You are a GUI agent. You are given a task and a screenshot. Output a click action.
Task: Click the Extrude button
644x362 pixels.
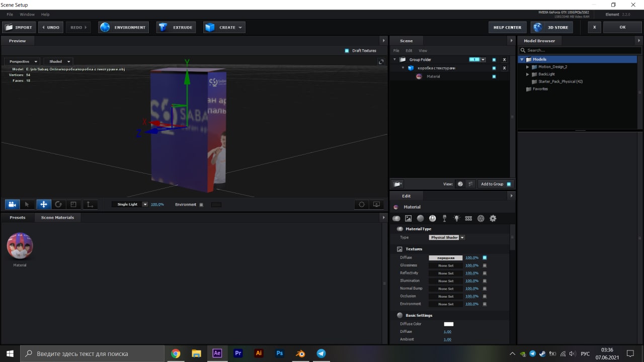click(x=176, y=27)
